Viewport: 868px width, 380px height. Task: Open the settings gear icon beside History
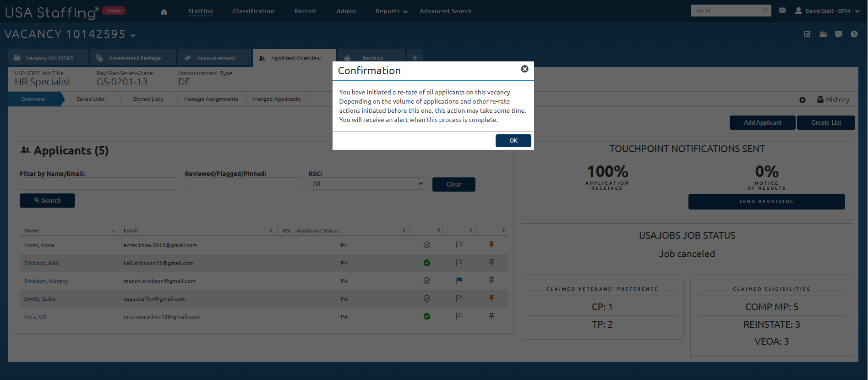click(802, 100)
